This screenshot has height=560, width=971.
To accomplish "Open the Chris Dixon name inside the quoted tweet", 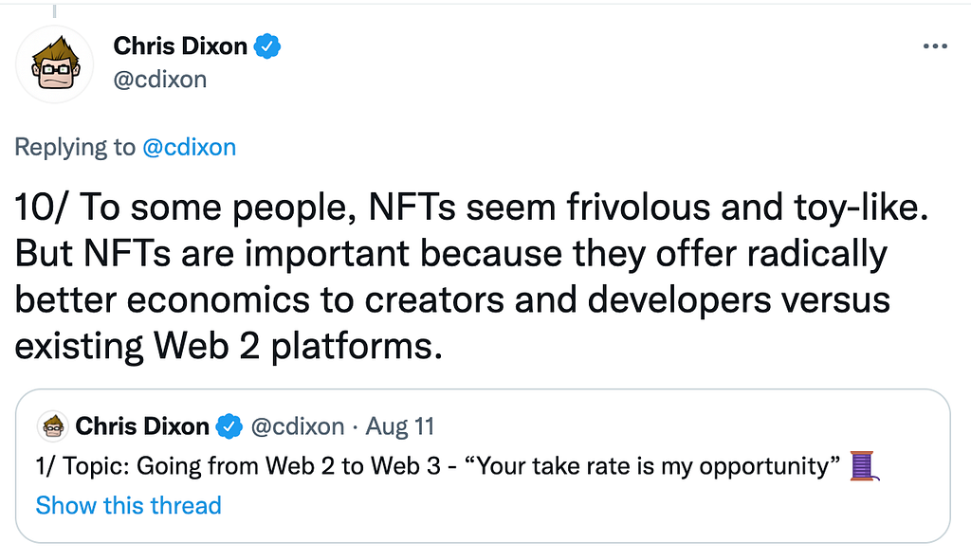I will point(142,426).
